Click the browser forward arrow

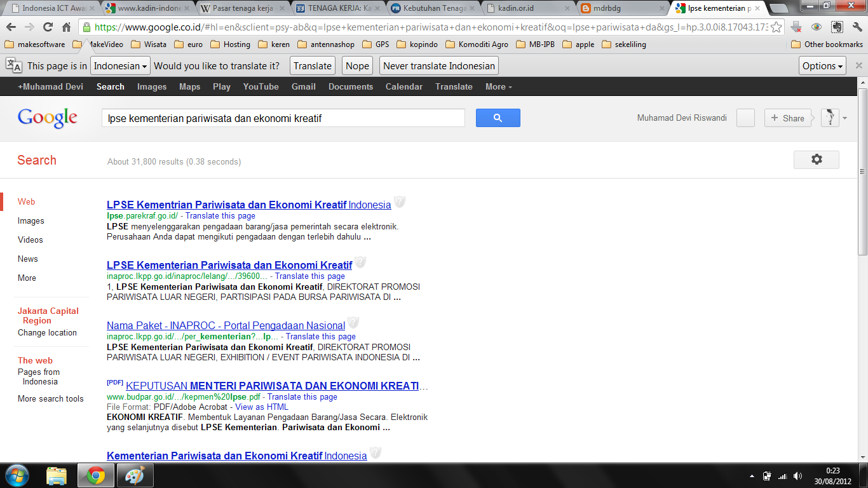(x=29, y=27)
